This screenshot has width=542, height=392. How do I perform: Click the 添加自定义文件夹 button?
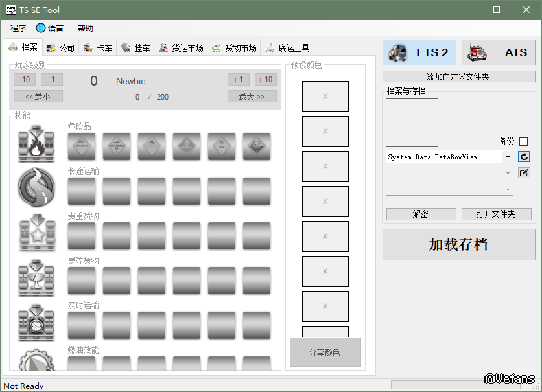(458, 76)
